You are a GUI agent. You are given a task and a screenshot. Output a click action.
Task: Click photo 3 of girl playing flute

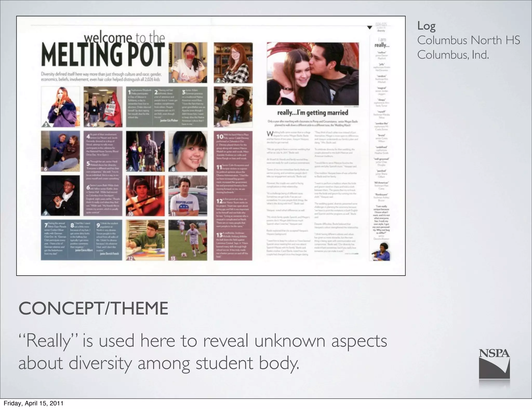coord(60,107)
